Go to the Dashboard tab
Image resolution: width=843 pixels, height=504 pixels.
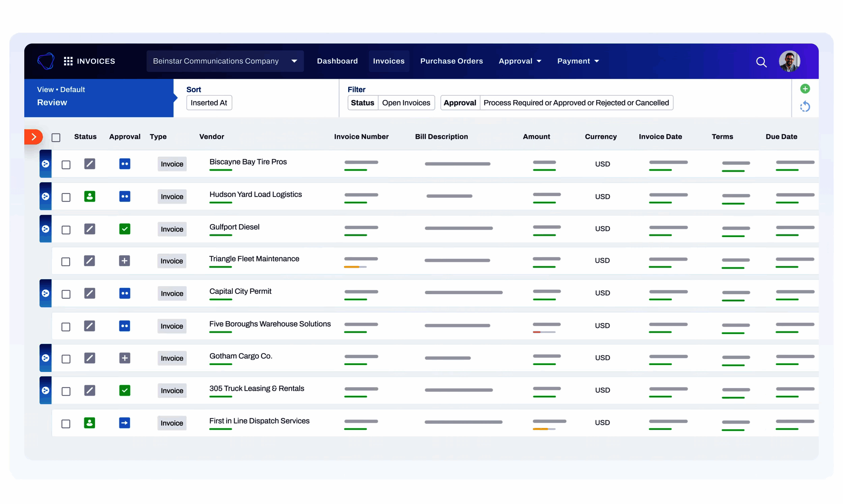tap(337, 61)
